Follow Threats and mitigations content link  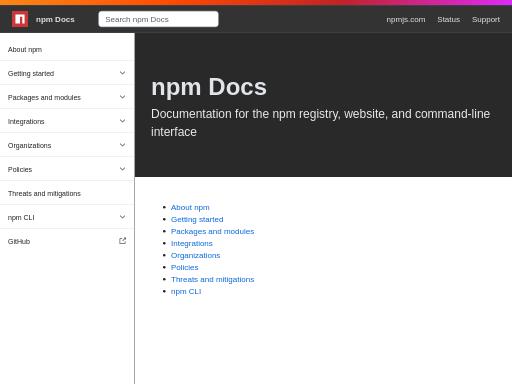click(212, 279)
